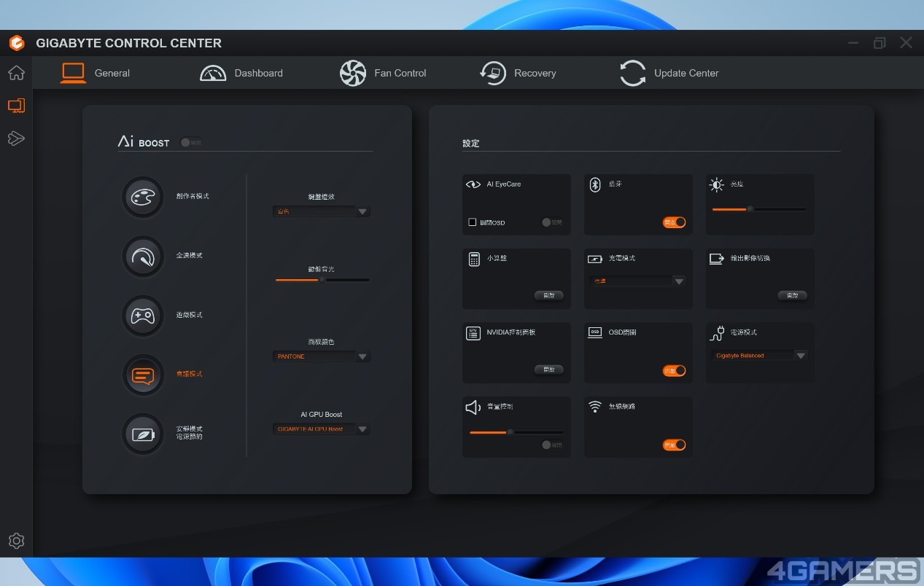
Task: Click the brightness sun icon
Action: click(717, 184)
